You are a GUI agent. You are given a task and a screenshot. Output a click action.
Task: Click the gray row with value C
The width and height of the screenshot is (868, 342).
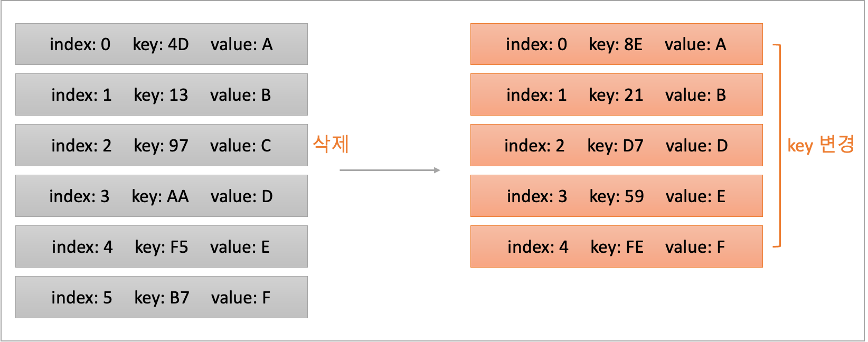(162, 146)
